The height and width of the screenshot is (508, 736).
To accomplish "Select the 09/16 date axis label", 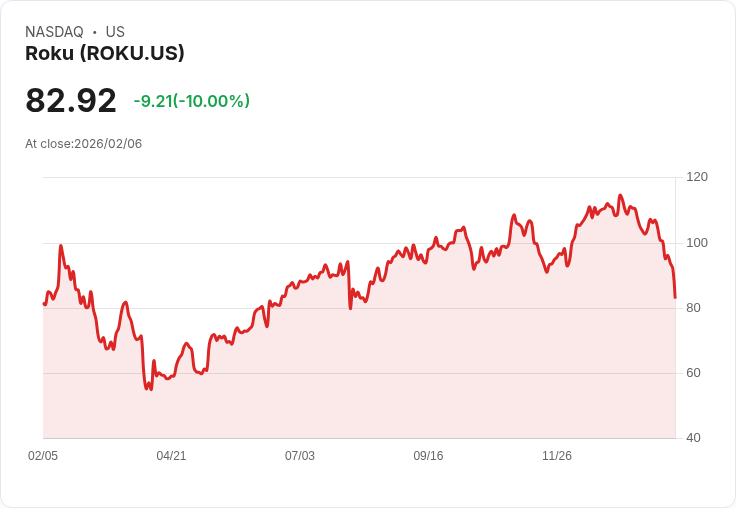I will pyautogui.click(x=428, y=455).
